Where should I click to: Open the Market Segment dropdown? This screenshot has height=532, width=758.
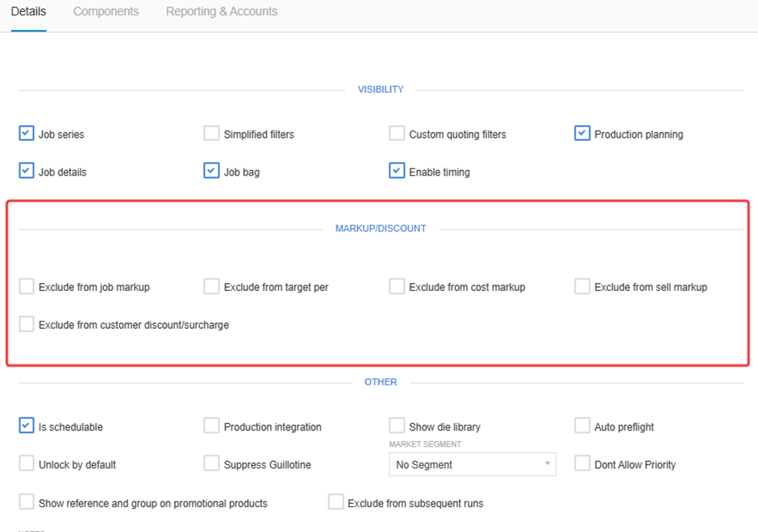472,464
